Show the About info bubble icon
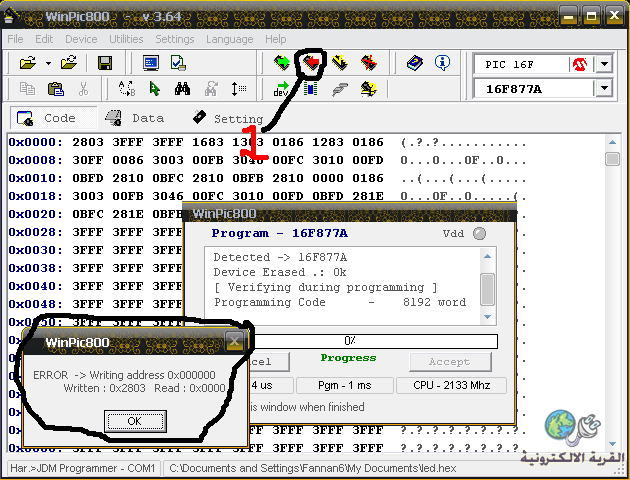630x480 pixels. coord(442,63)
